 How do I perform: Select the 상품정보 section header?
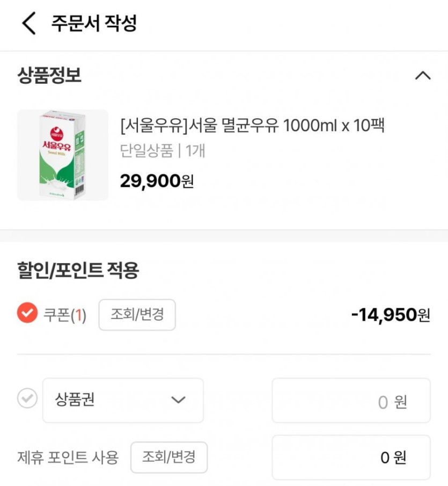click(49, 75)
